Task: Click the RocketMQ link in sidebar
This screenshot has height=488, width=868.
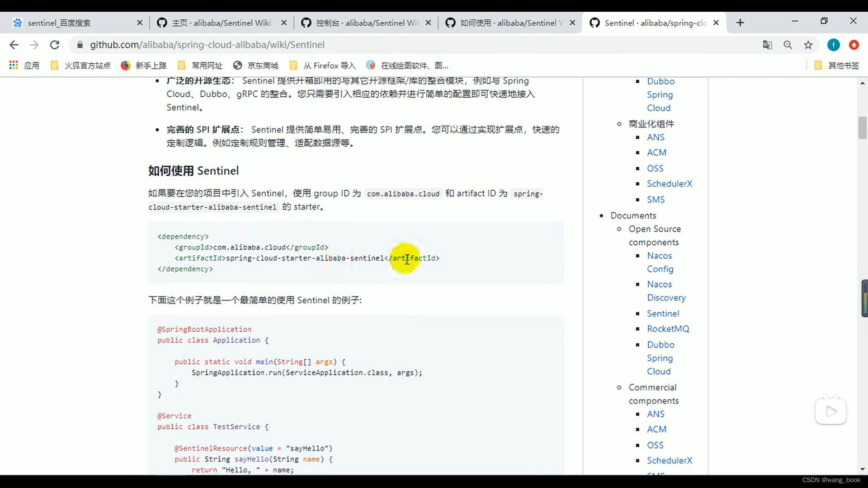Action: pyautogui.click(x=668, y=328)
